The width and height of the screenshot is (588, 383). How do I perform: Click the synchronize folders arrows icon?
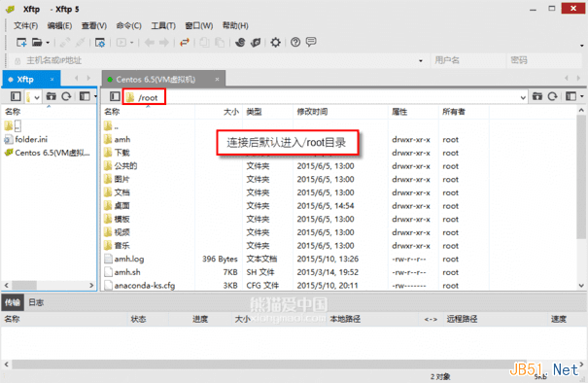tap(184, 43)
